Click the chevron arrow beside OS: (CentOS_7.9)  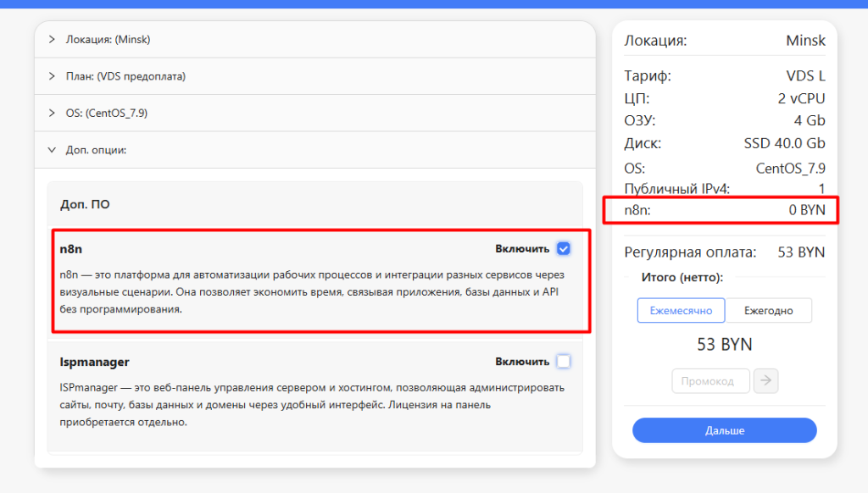point(52,113)
